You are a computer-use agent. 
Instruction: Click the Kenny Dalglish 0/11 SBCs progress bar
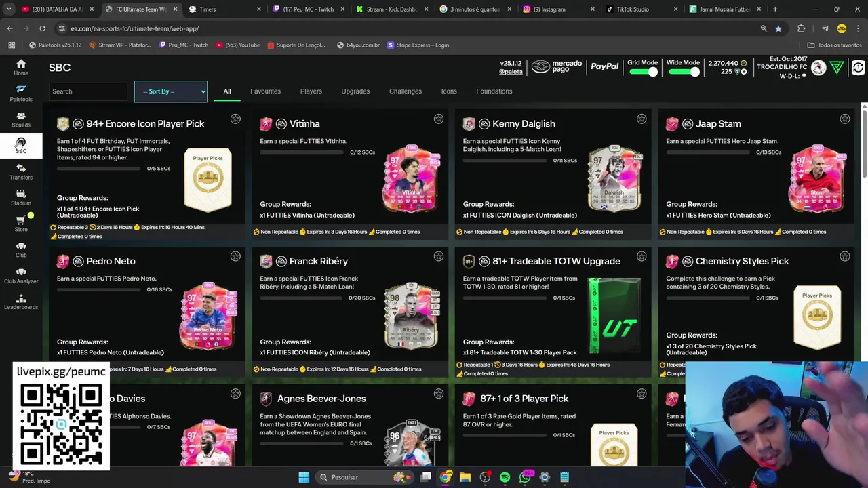click(505, 161)
